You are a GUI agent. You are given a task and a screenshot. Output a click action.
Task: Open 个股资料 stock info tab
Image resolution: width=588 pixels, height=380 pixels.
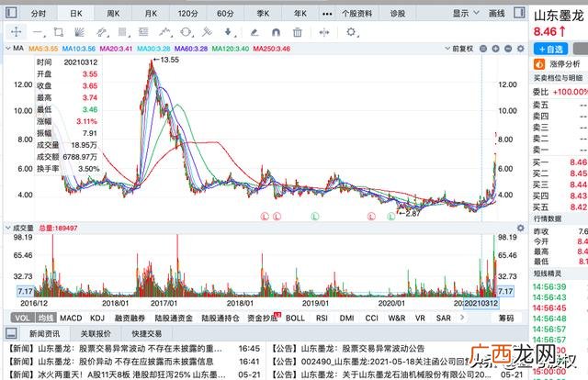pyautogui.click(x=357, y=14)
